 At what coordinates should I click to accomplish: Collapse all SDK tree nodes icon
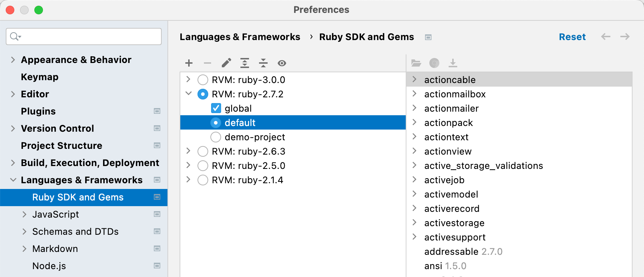tap(263, 63)
